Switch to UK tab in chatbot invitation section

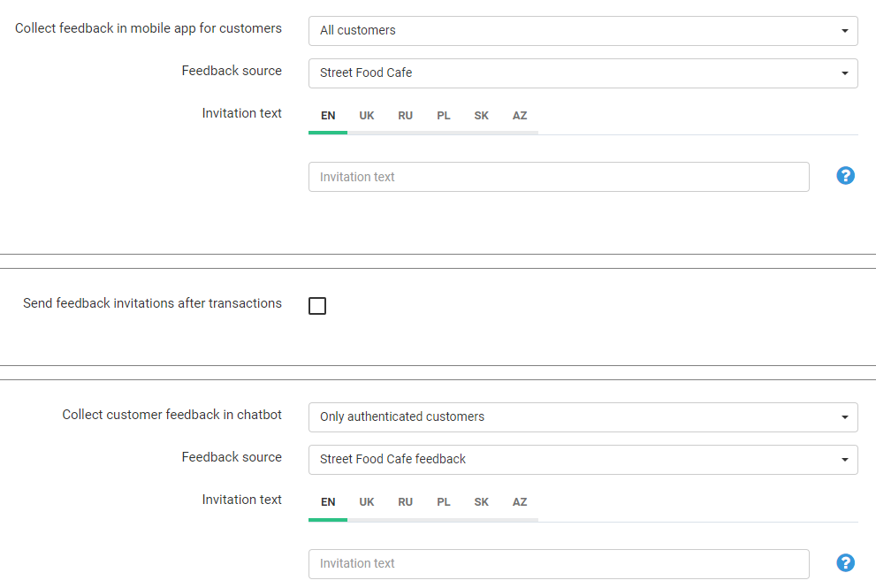coord(367,502)
